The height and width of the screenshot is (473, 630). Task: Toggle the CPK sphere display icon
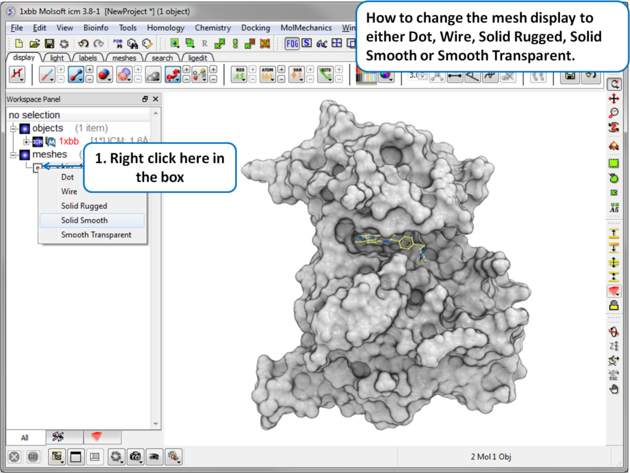[103, 75]
